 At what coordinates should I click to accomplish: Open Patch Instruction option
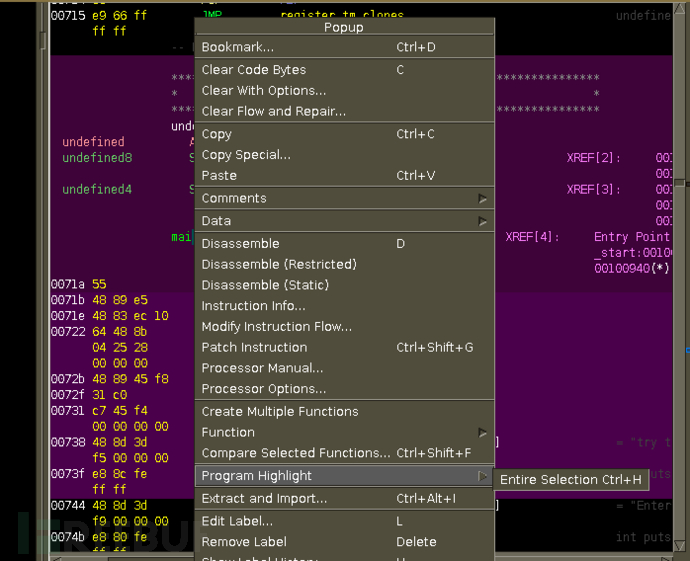254,348
